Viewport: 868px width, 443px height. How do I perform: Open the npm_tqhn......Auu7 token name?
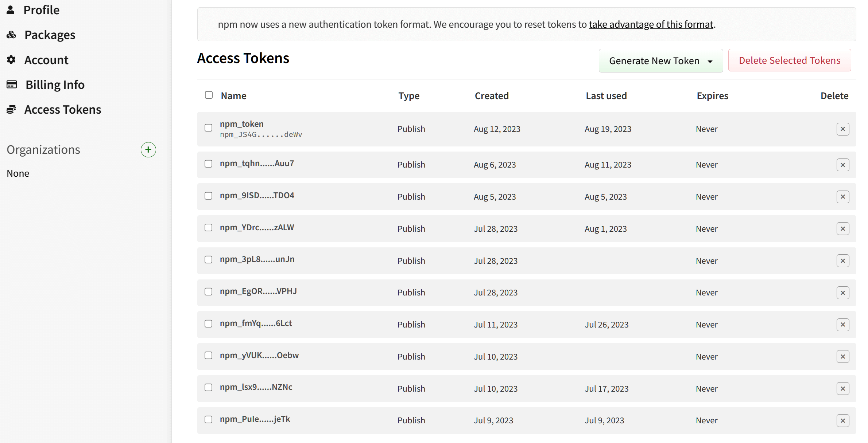[x=256, y=163]
